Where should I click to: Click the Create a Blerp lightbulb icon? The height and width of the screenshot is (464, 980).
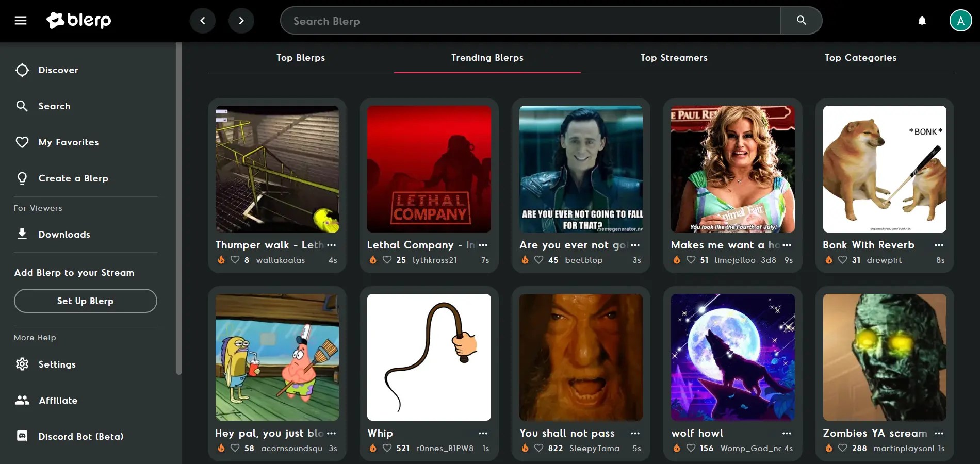[22, 178]
